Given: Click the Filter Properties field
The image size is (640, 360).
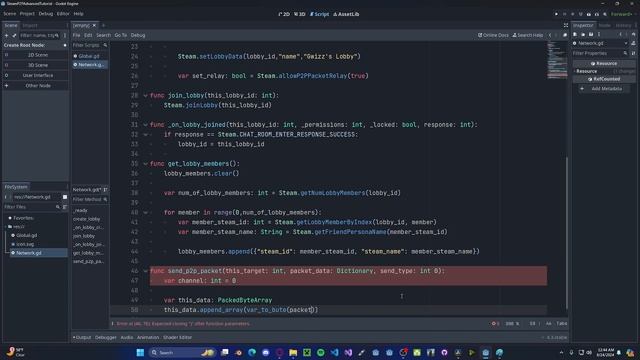Looking at the screenshot, I should coord(600,53).
